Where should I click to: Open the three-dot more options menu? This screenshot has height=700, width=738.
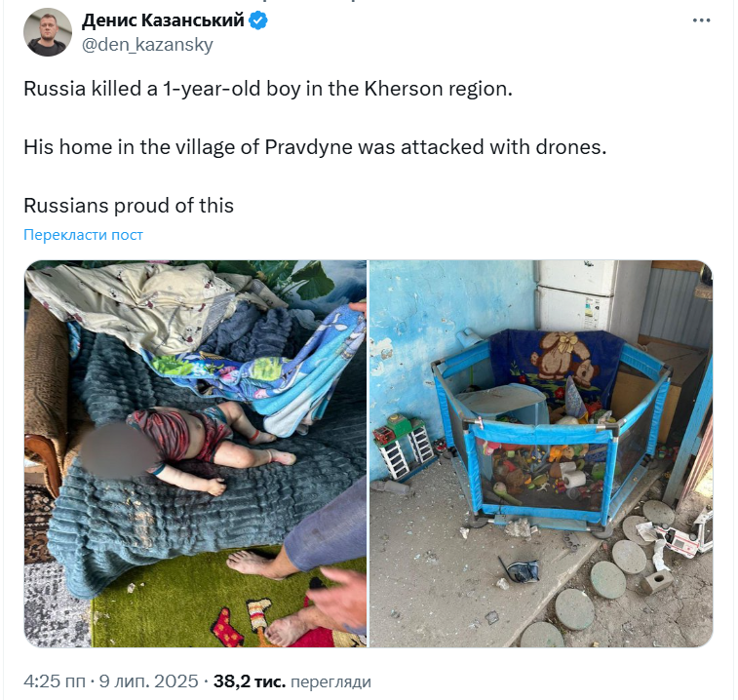point(701,20)
